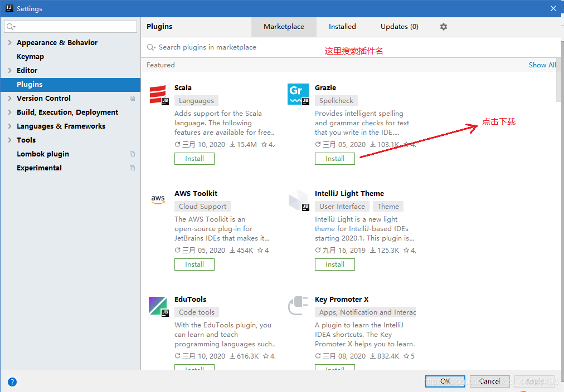Open the IntelliJ Light Theme title
Viewport: 564px width, 392px height.
coord(349,193)
